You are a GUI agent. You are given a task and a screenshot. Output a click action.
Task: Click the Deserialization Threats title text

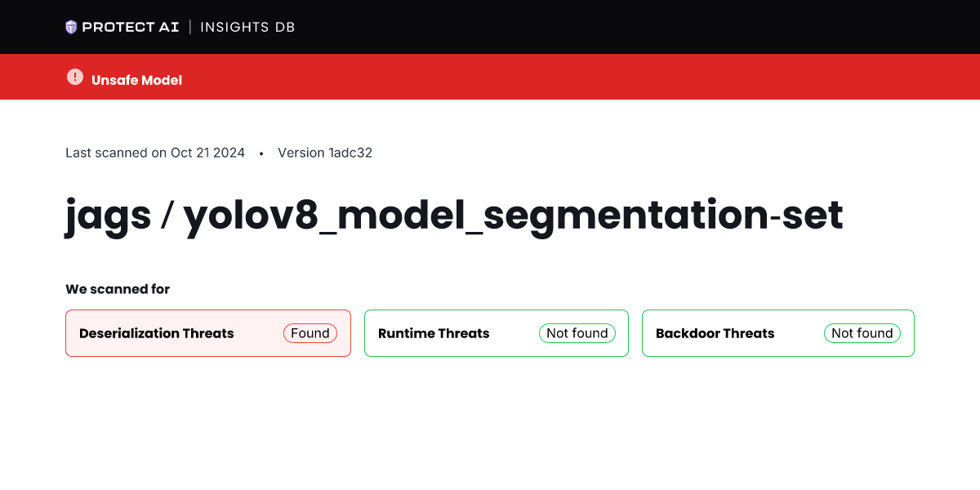(x=157, y=333)
